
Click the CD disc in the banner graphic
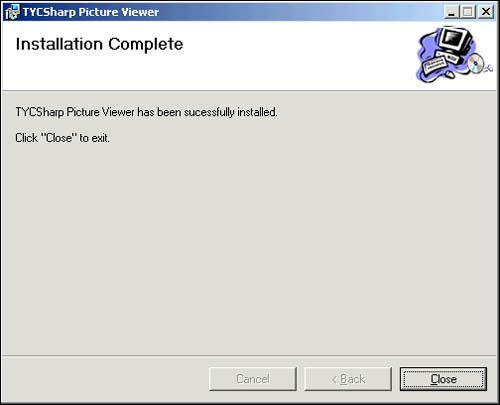tap(476, 63)
